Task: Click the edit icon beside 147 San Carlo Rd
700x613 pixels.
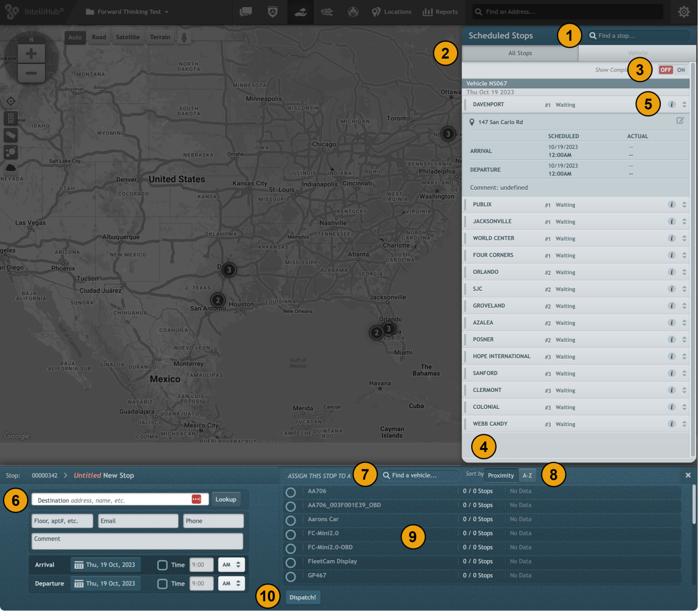Action: [680, 121]
